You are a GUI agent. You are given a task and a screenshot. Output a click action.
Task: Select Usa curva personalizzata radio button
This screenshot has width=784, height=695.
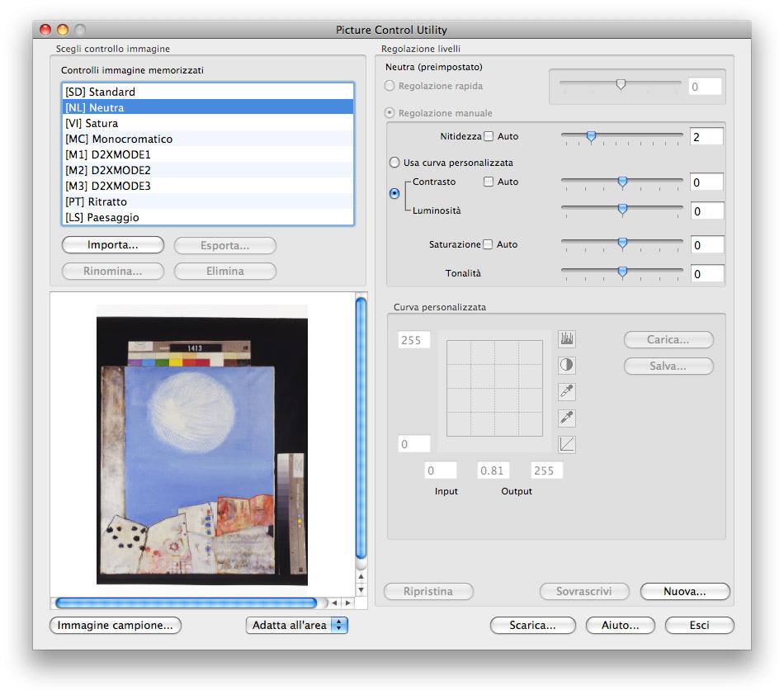point(394,163)
